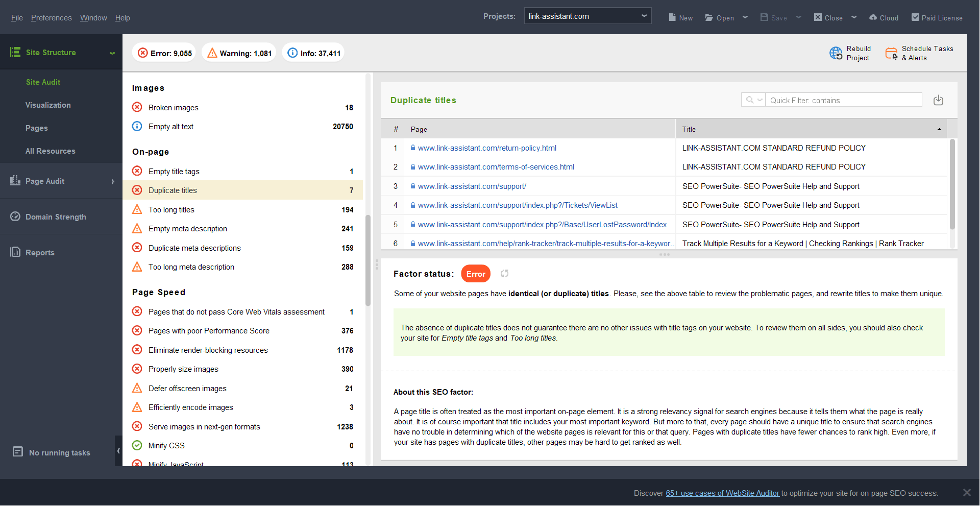Select All Resources in sidebar
This screenshot has height=506, width=980.
point(50,151)
